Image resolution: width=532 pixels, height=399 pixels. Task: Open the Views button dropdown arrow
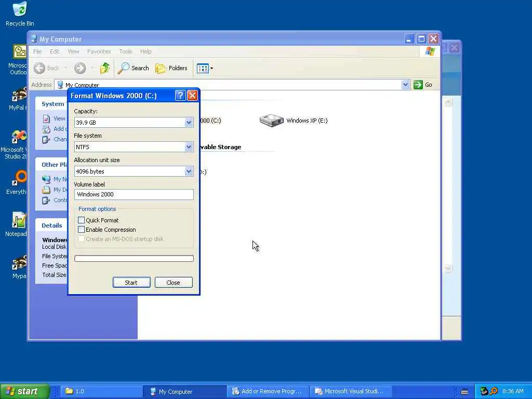tap(212, 68)
